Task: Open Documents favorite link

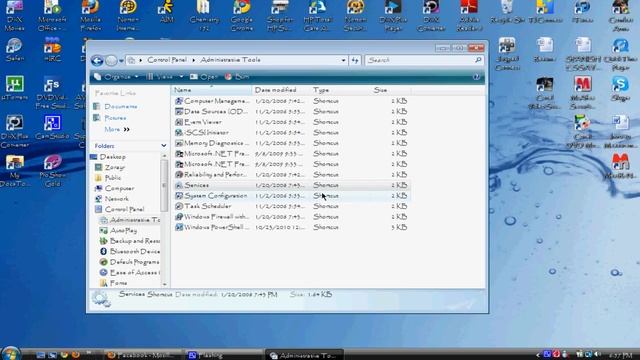Action: click(x=116, y=107)
